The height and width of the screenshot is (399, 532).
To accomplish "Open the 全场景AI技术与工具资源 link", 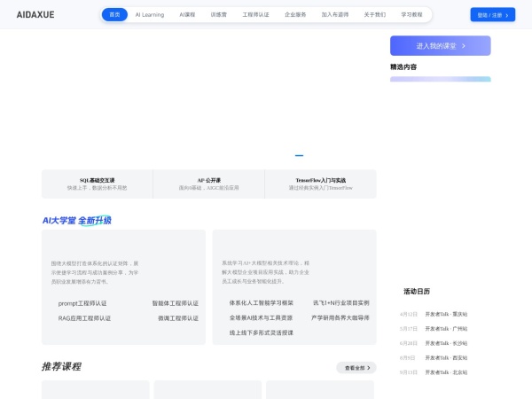I will tap(261, 317).
